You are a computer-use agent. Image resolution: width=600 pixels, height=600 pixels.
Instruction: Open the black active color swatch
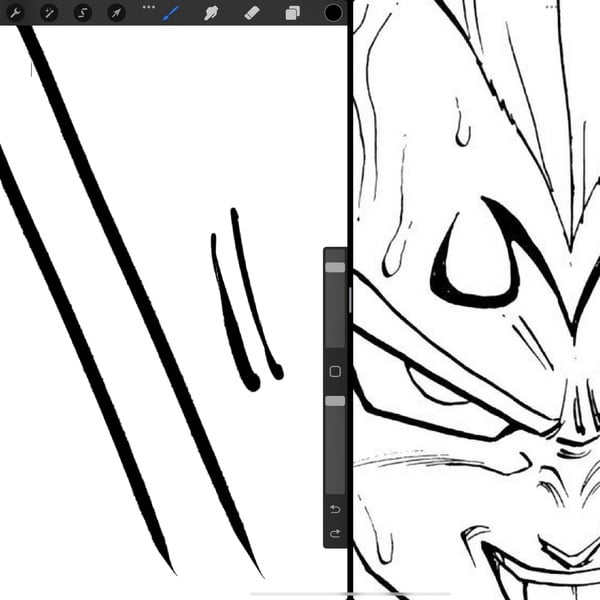click(333, 13)
